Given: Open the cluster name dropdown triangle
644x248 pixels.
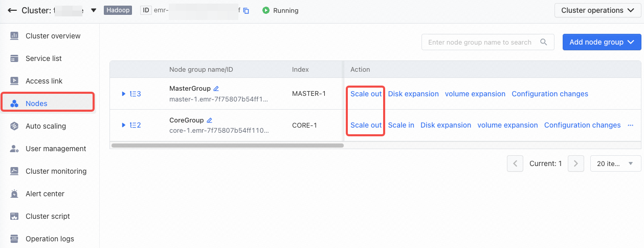Looking at the screenshot, I should click(x=93, y=10).
